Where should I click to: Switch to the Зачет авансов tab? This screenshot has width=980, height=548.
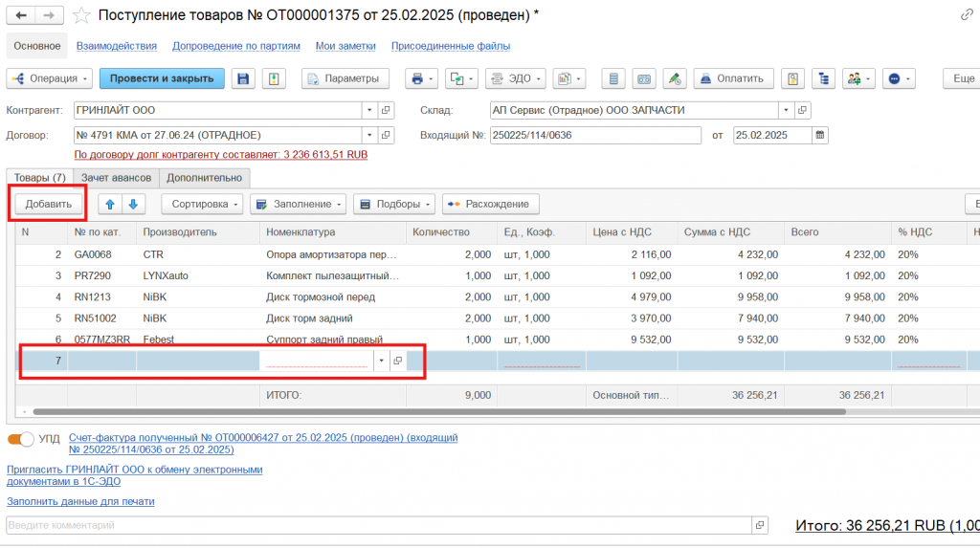(116, 178)
